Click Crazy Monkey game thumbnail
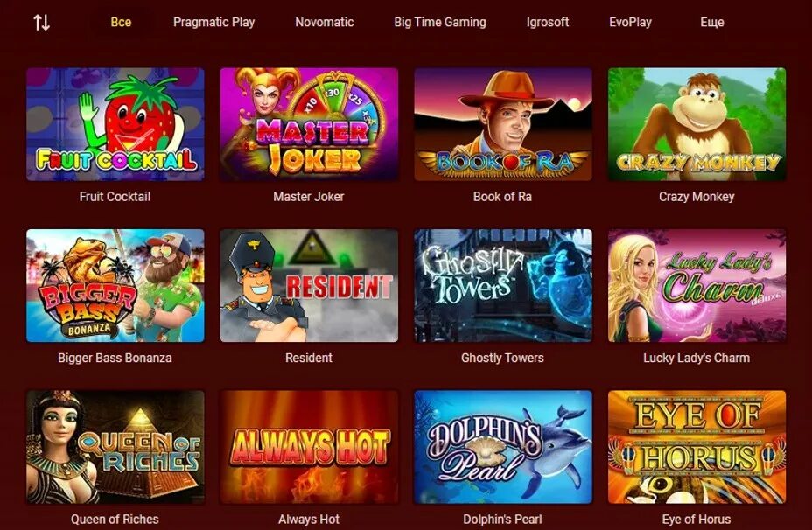 [x=696, y=124]
